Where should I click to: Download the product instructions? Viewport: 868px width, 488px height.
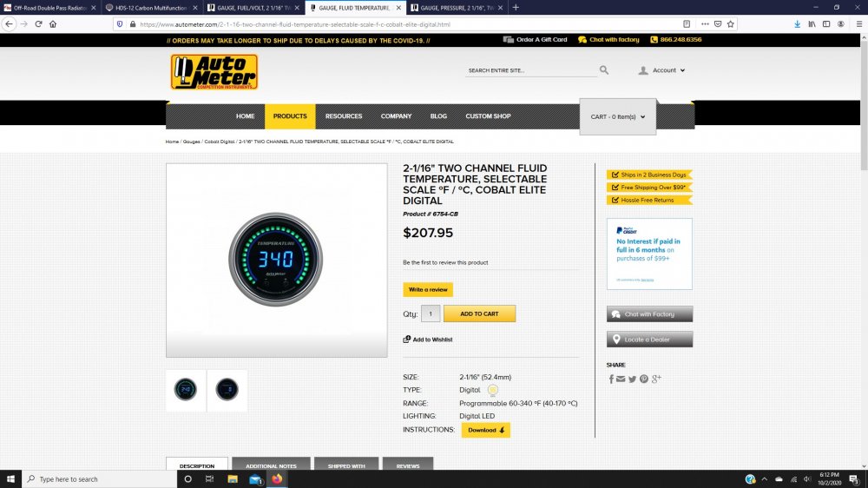point(485,430)
